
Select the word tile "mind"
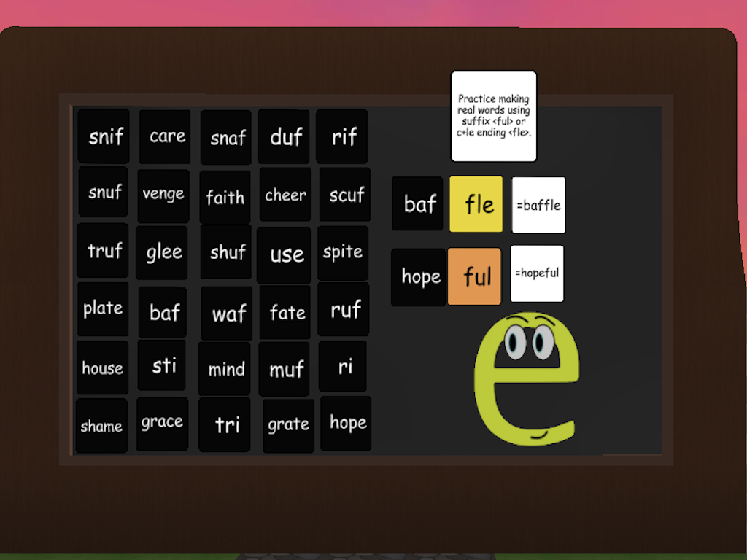point(225,368)
